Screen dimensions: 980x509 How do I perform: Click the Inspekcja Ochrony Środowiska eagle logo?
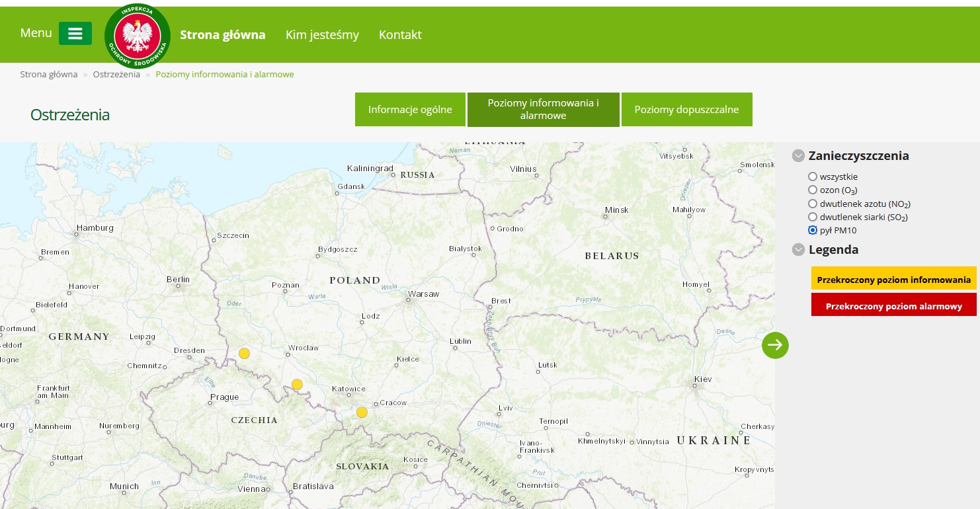[138, 36]
